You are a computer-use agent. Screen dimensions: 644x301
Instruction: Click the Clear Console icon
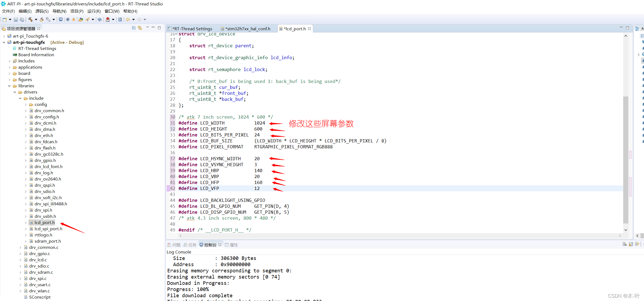625,244
